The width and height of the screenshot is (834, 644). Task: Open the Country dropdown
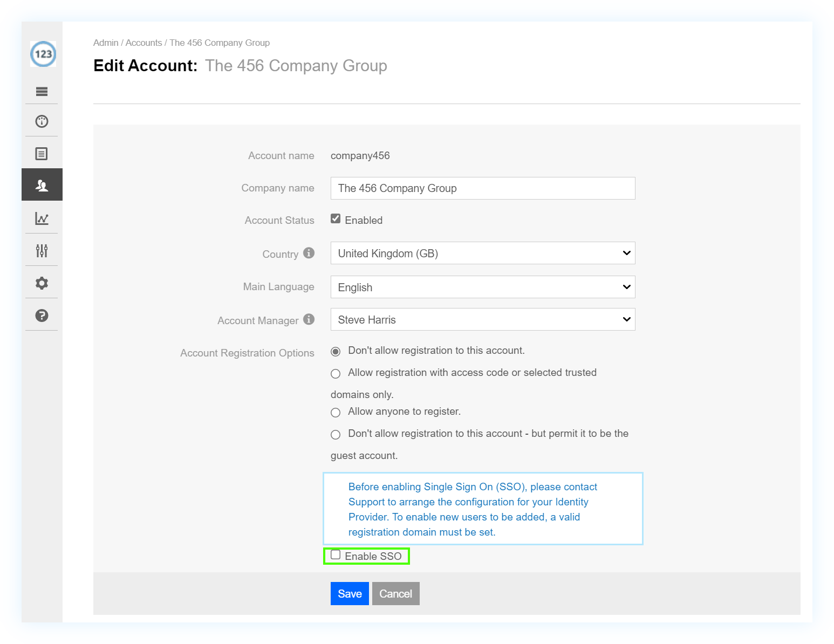pyautogui.click(x=483, y=253)
